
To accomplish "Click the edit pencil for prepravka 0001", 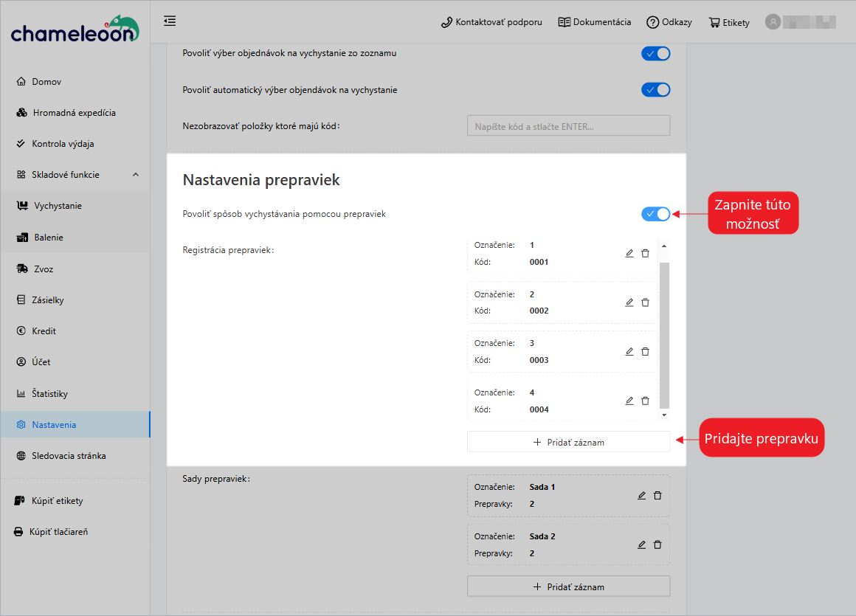I will tap(629, 253).
